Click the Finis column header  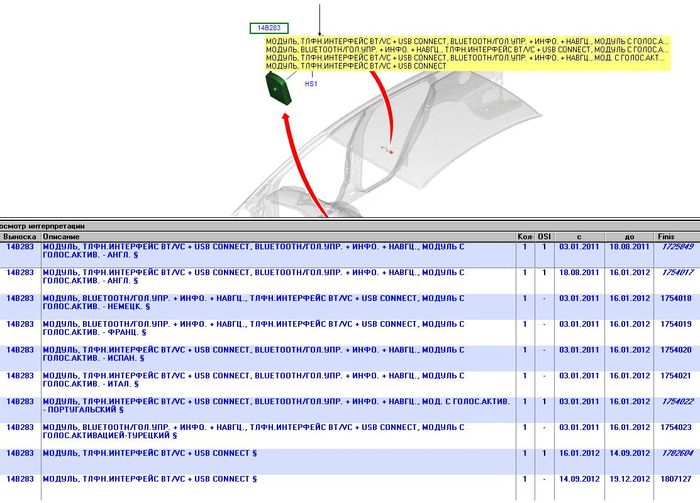coord(666,237)
